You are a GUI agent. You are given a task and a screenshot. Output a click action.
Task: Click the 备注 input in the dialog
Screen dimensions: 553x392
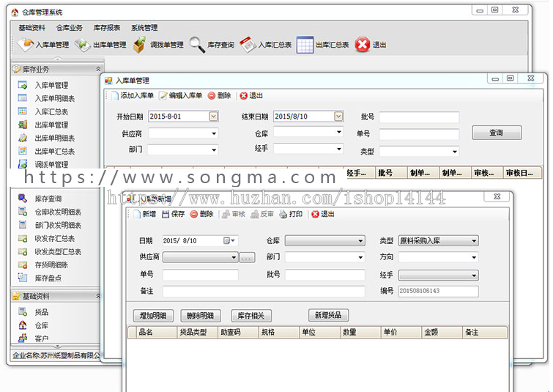(264, 292)
